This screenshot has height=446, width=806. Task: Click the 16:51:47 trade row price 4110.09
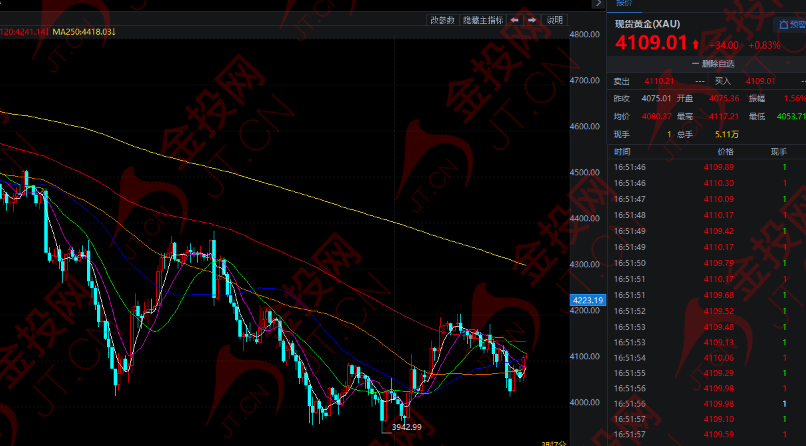(x=719, y=199)
